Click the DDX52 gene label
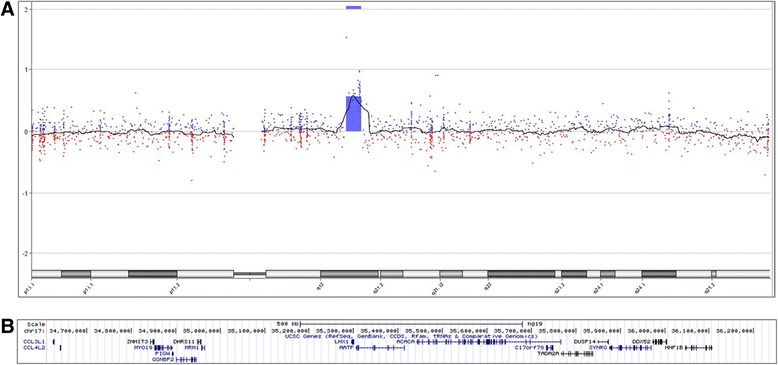 point(642,342)
